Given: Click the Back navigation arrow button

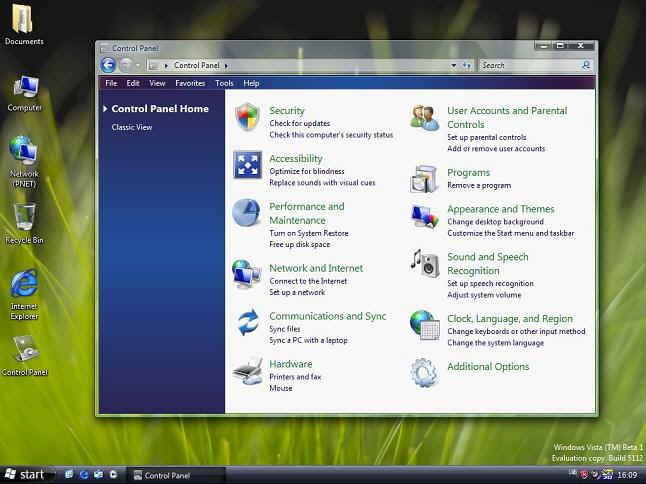Looking at the screenshot, I should click(109, 65).
